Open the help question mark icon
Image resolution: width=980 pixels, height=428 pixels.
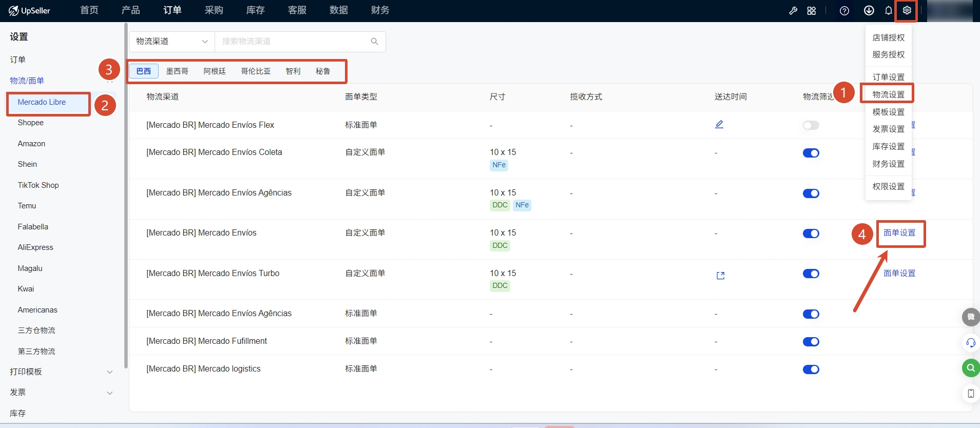pos(844,11)
